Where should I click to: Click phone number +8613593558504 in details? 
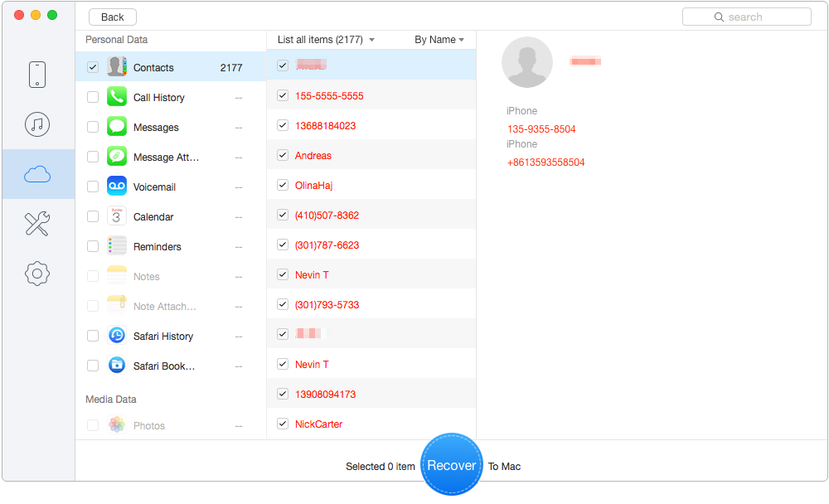tap(546, 162)
